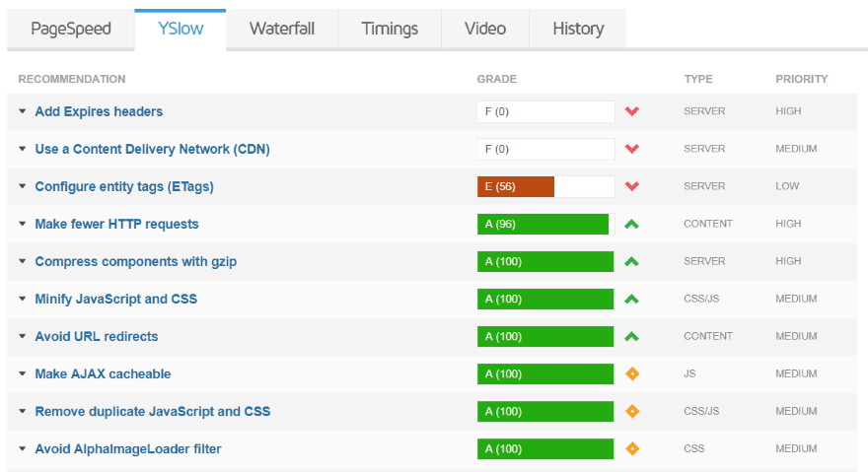The width and height of the screenshot is (868, 472).
Task: Click green up-arrow for Compress components with gzip
Action: pos(631,262)
